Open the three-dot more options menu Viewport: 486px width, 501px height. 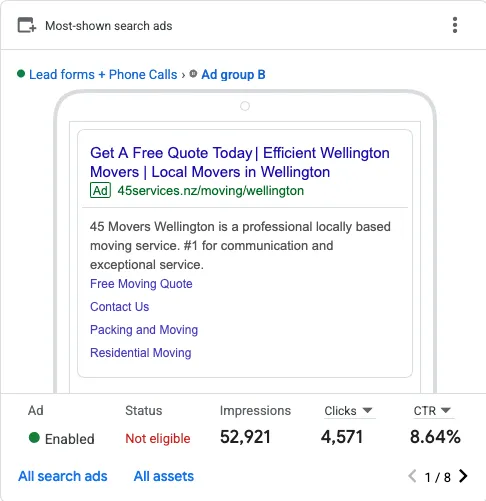point(455,25)
